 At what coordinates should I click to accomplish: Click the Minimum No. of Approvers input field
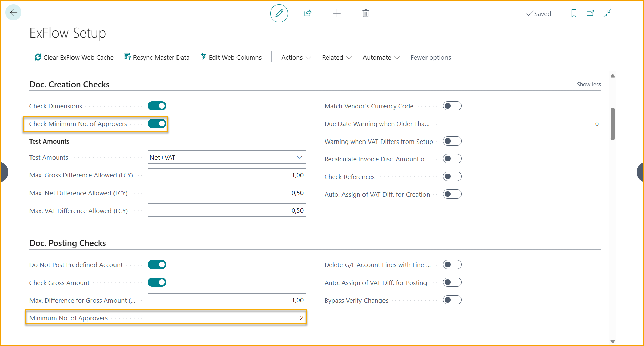tap(227, 317)
